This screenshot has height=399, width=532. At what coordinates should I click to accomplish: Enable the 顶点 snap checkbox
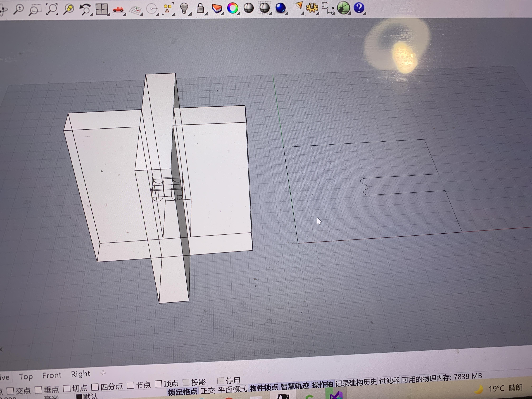158,384
